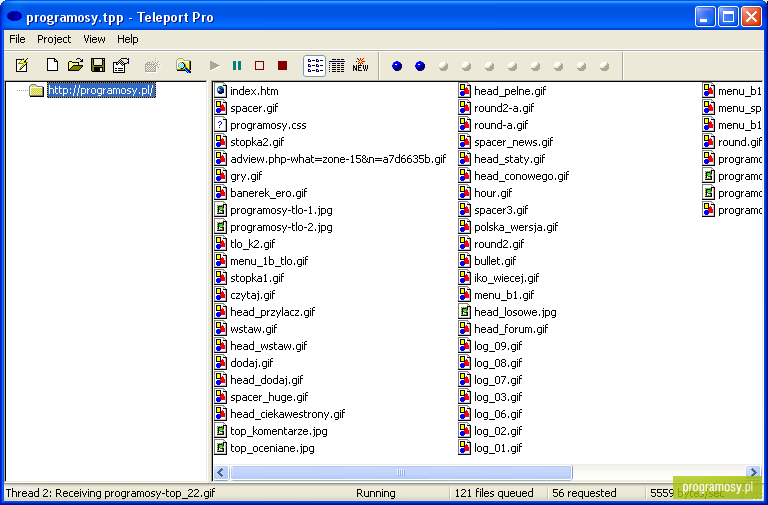The width and height of the screenshot is (768, 505).
Task: Select head_staty.gif
Action: click(509, 159)
